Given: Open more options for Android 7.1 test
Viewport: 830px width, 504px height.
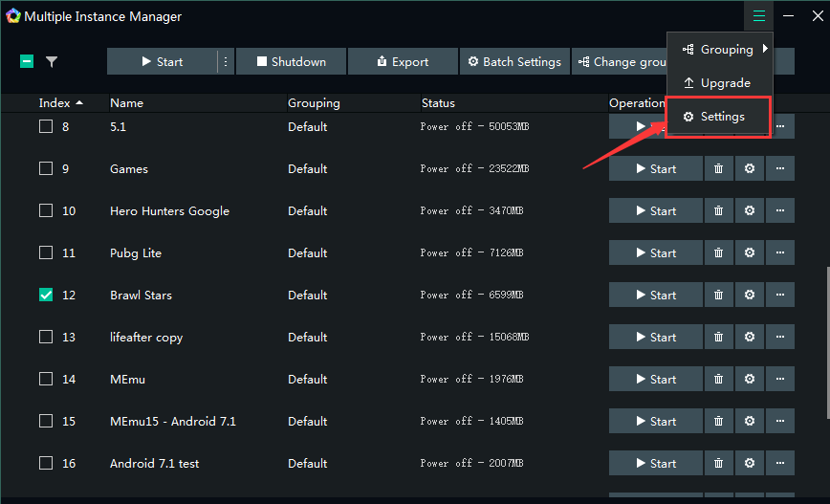Looking at the screenshot, I should pos(780,464).
